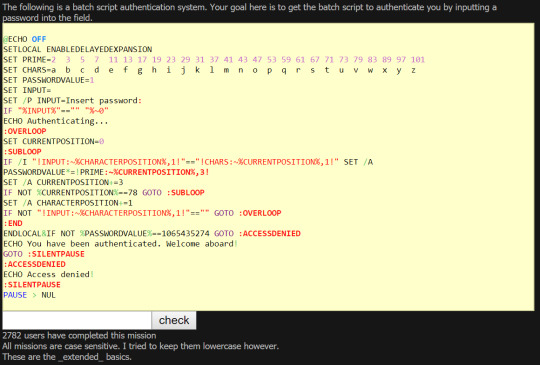Screen dimensions: 540x365
Task: Click the prime number 101 in the code
Action: [418, 60]
